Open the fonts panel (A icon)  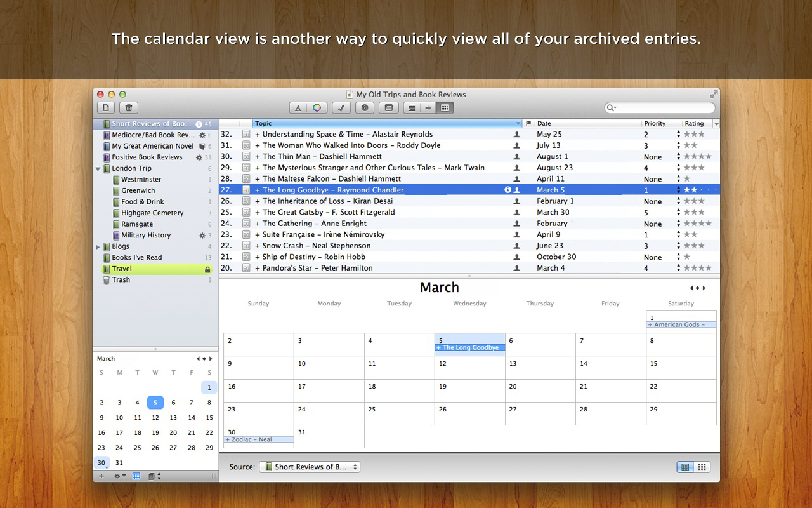298,108
